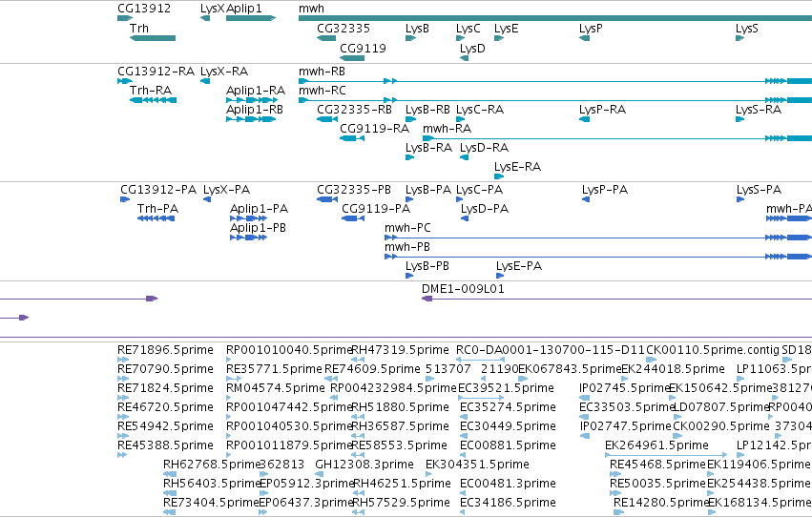Select the CG9119-RA transcript
812x517 pixels.
352,138
